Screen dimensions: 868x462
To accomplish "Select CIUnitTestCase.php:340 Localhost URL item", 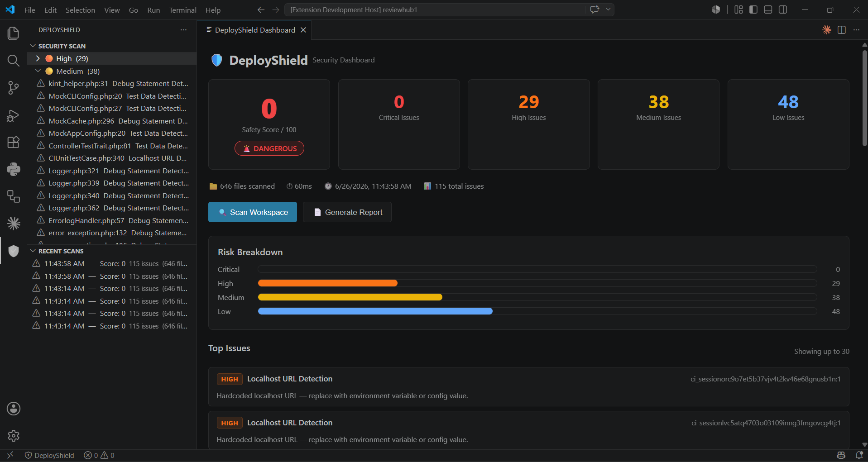I will click(x=112, y=158).
